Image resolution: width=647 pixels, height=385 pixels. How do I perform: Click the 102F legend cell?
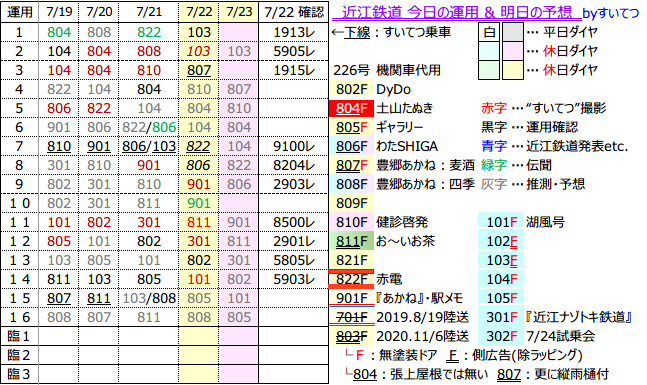pos(501,241)
